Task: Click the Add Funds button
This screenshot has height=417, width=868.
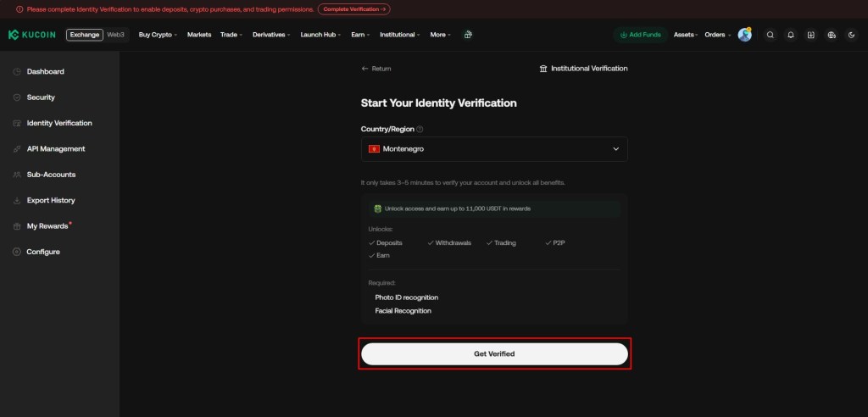Action: [641, 35]
